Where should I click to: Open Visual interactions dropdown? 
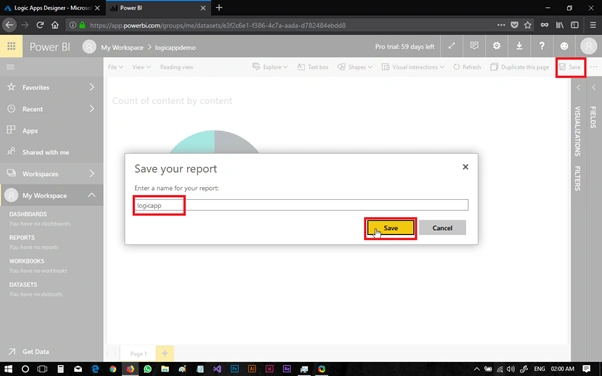pos(413,67)
